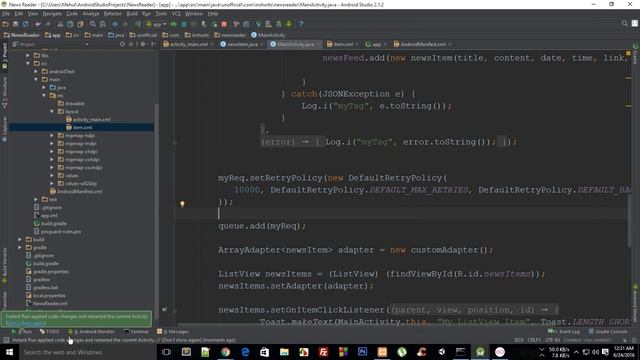Click the Save All toolbar icon
640x360 pixels.
pos(16,24)
